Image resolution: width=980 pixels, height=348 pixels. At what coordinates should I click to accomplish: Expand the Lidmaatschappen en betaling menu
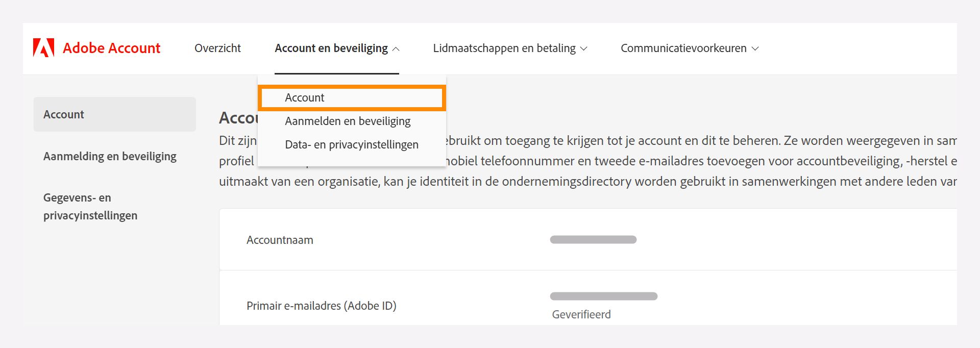coord(510,48)
